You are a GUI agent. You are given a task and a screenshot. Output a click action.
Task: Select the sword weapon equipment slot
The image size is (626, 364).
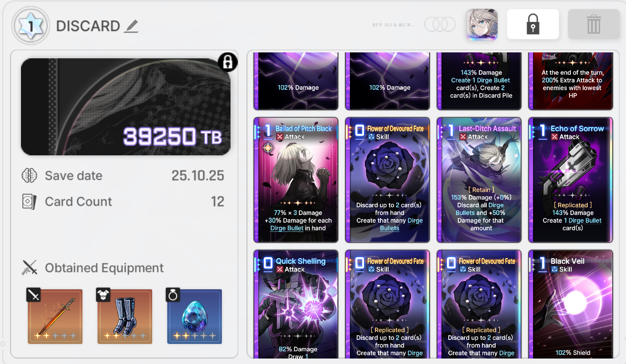[x=55, y=316]
